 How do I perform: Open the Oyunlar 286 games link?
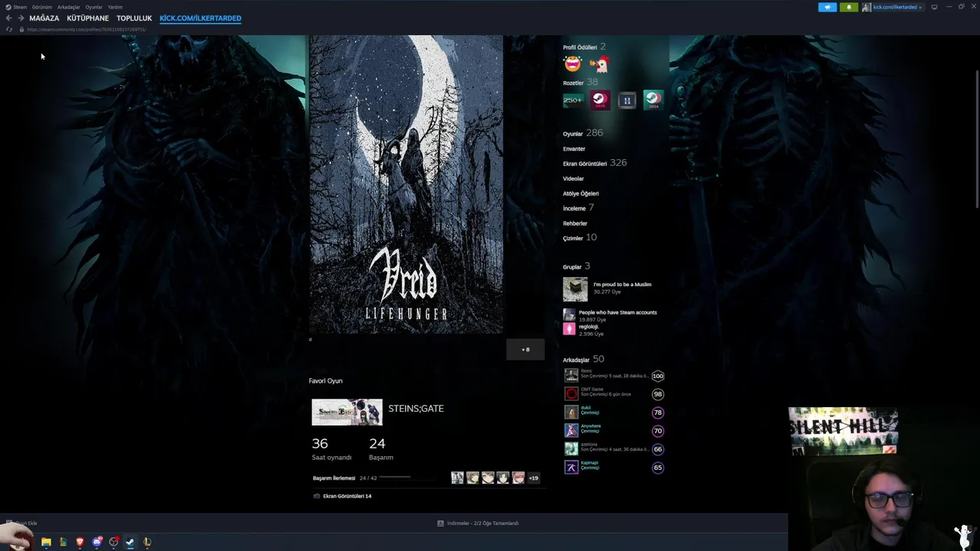pos(583,133)
